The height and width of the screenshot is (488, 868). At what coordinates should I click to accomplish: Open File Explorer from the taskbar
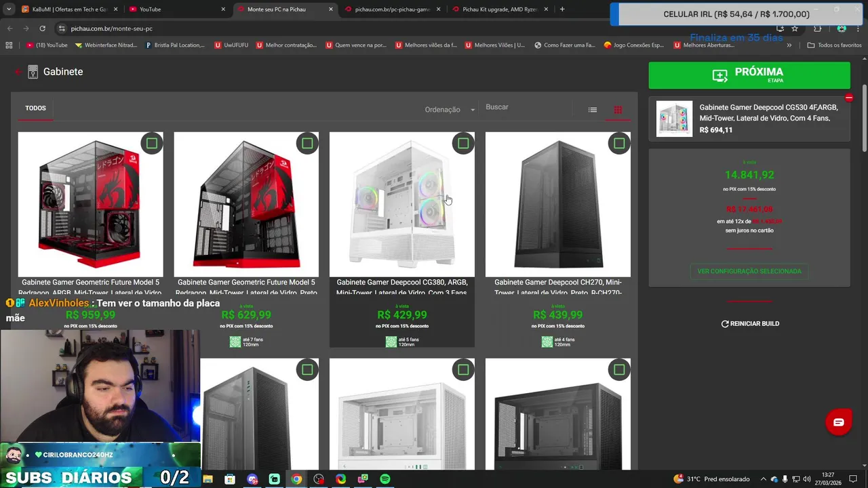208,479
